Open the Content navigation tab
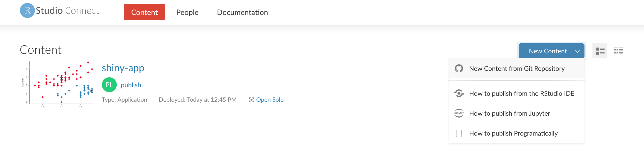The height and width of the screenshot is (162, 644). (x=144, y=12)
